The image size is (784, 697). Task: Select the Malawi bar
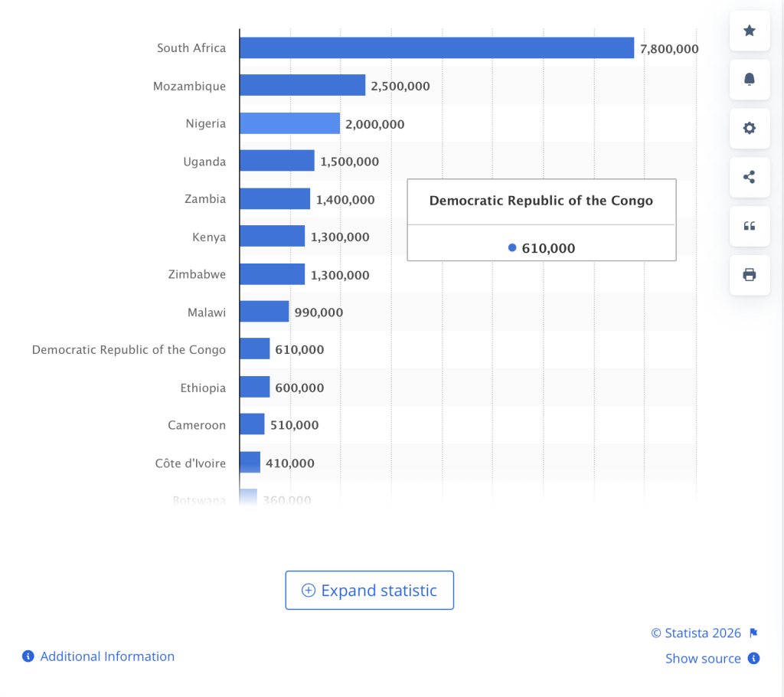click(263, 312)
